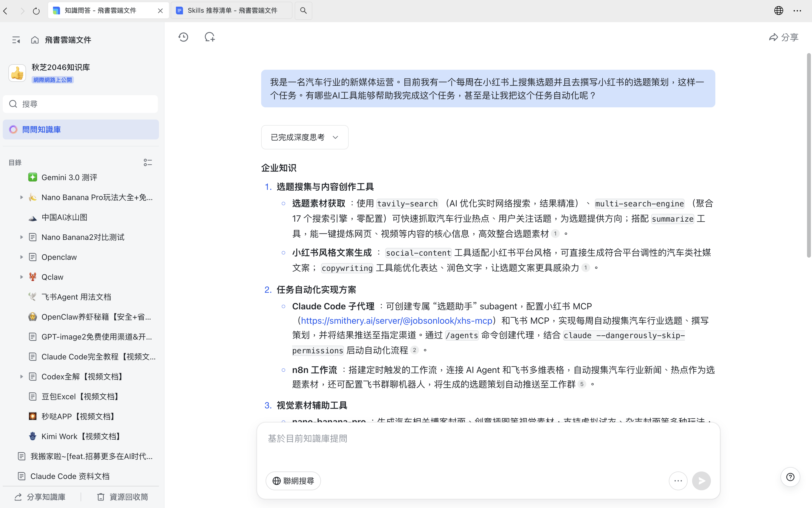Select 問問知識庫 in sidebar
The width and height of the screenshot is (812, 508).
pos(81,129)
